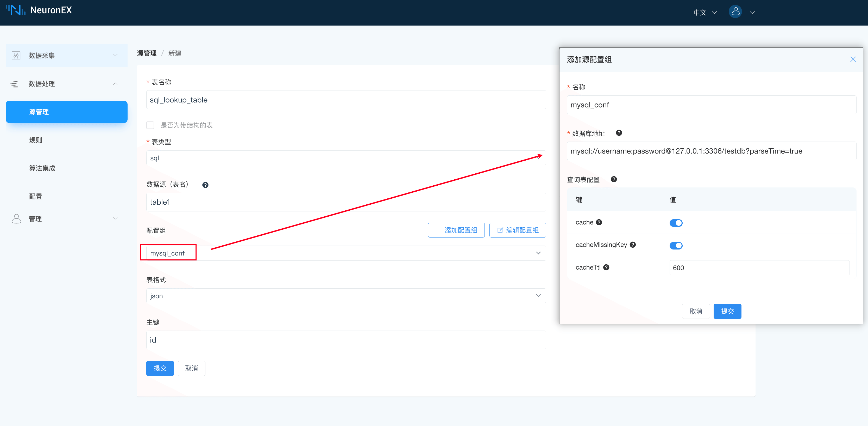Click the 数据库地址 help icon
868x426 pixels.
tap(619, 133)
